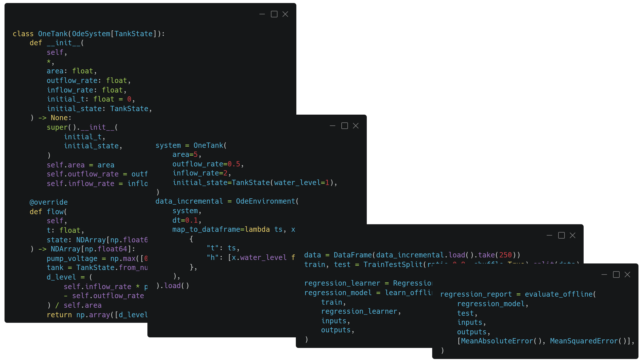Maximize the DataFrame training window
644x362 pixels.
click(x=561, y=235)
